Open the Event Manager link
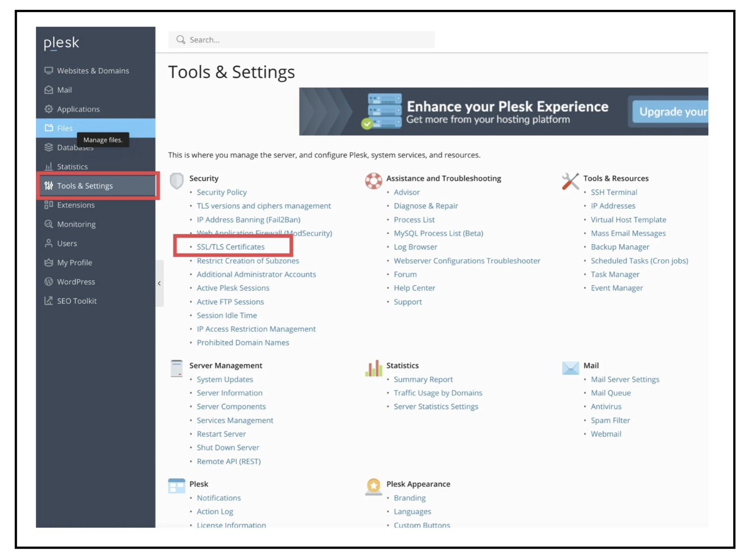Screen dimensions: 750x560 pyautogui.click(x=616, y=288)
